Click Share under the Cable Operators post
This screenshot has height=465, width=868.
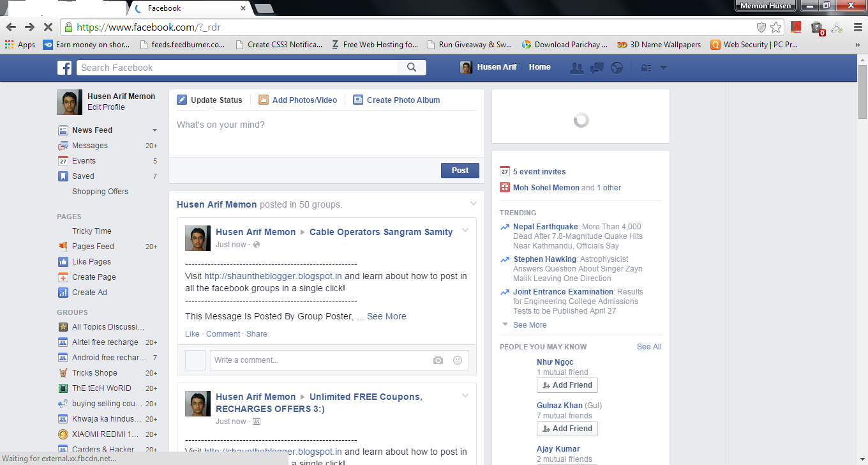click(x=257, y=334)
